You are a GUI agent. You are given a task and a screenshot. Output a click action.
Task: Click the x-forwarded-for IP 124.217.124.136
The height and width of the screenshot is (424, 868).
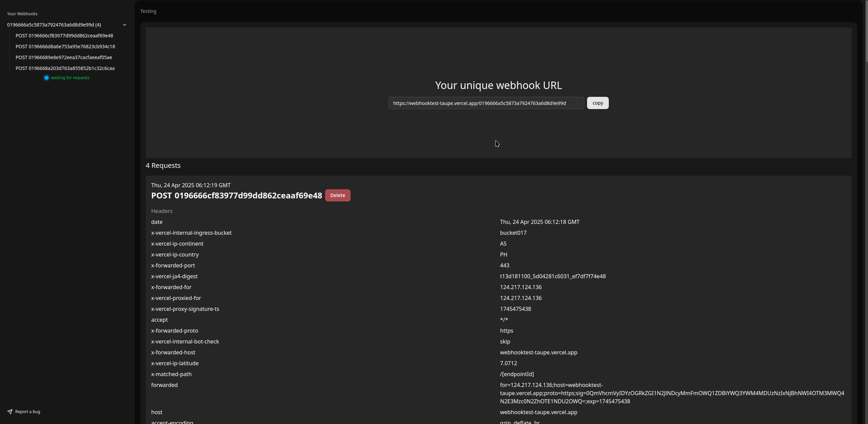(521, 287)
